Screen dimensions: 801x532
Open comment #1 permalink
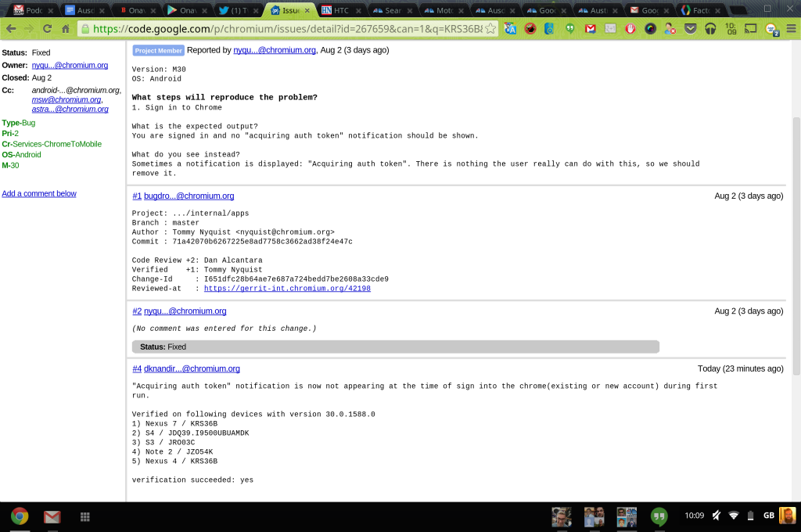[137, 196]
